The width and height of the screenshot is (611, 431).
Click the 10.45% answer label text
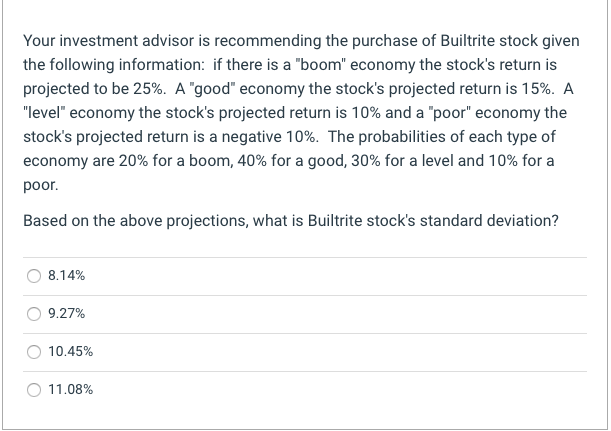[69, 352]
